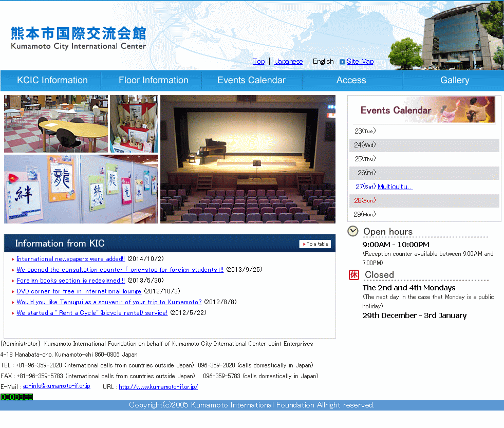The width and height of the screenshot is (504, 428).
Task: Click the green visitor counter 0008323
Action: [x=17, y=397]
